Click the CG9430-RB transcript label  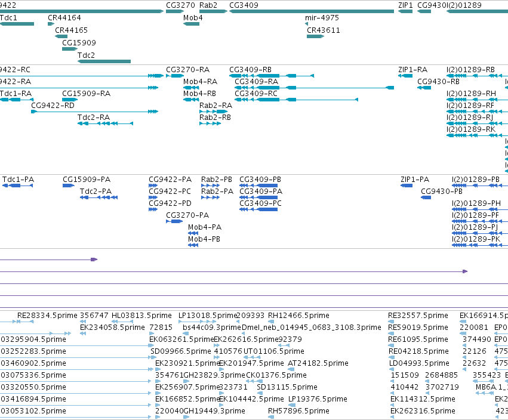click(x=439, y=82)
